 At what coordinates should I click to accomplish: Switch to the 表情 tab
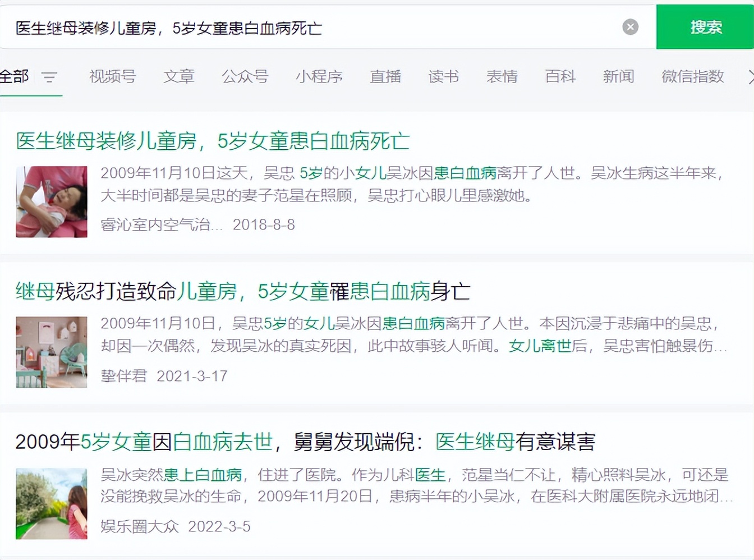click(x=502, y=77)
